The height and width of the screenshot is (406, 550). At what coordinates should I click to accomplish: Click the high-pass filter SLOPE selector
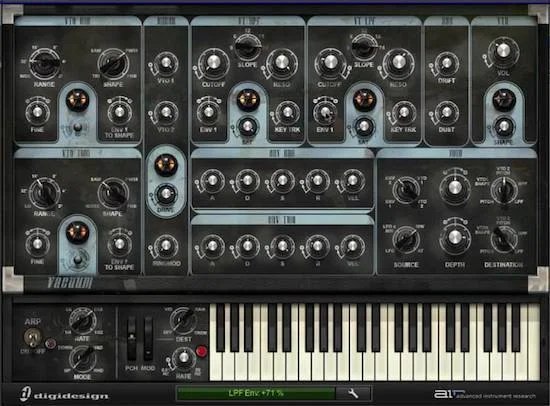pos(248,47)
